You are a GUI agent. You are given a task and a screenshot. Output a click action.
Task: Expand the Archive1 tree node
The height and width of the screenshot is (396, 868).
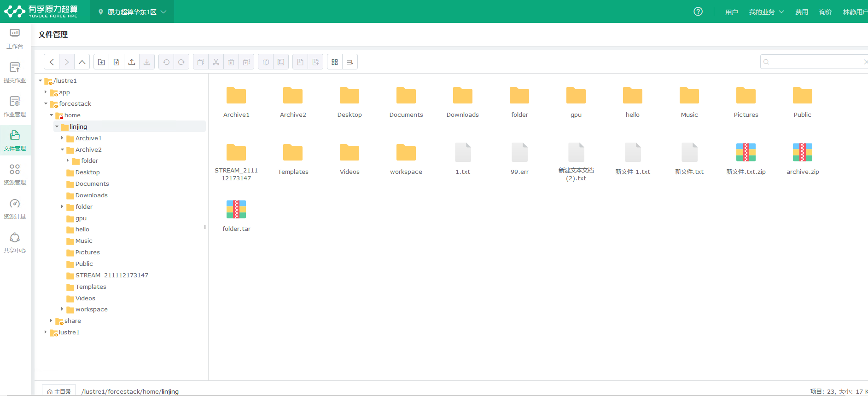click(x=62, y=138)
